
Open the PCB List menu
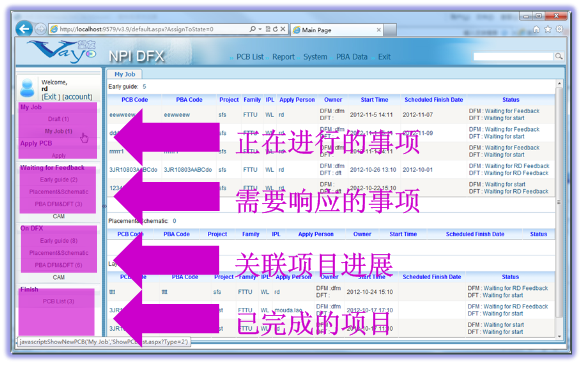pyautogui.click(x=250, y=57)
